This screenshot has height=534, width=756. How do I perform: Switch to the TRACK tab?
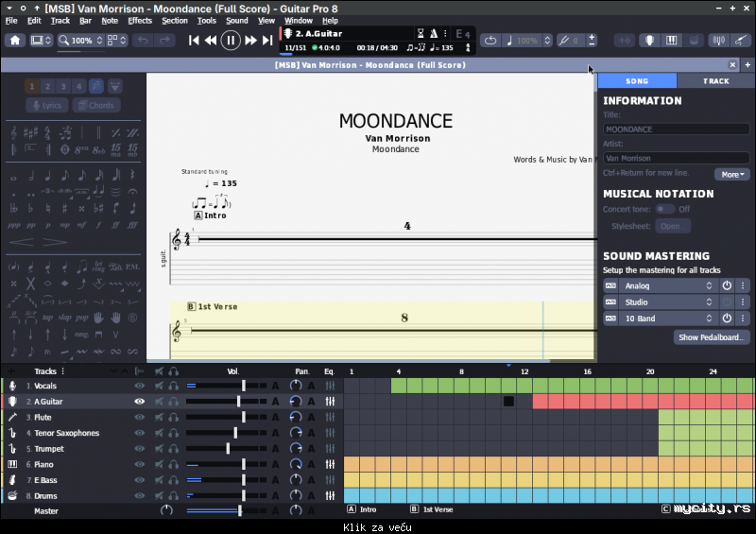tap(716, 81)
